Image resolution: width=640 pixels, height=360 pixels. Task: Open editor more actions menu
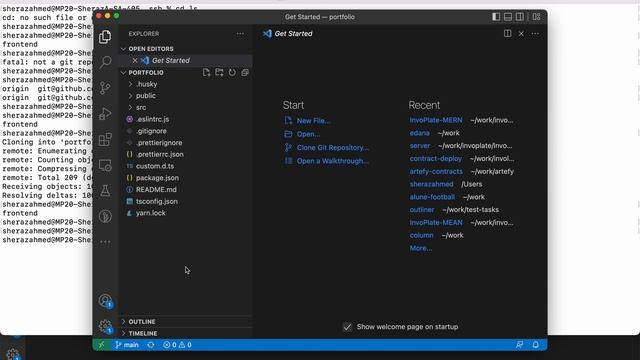535,33
